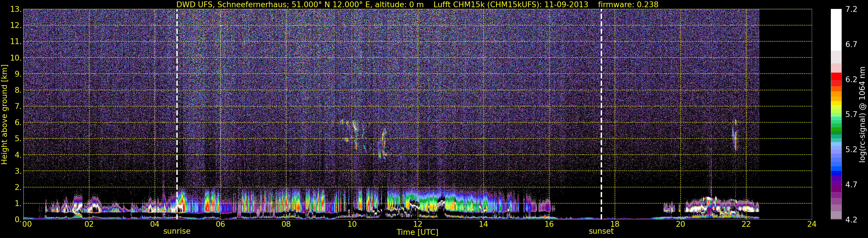Click time axis tick '20'
Viewport: 868px width, 238px height.
point(680,224)
